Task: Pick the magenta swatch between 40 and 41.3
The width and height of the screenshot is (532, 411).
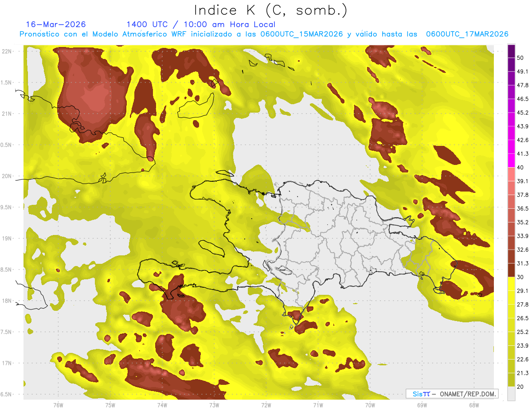Action: (511, 160)
